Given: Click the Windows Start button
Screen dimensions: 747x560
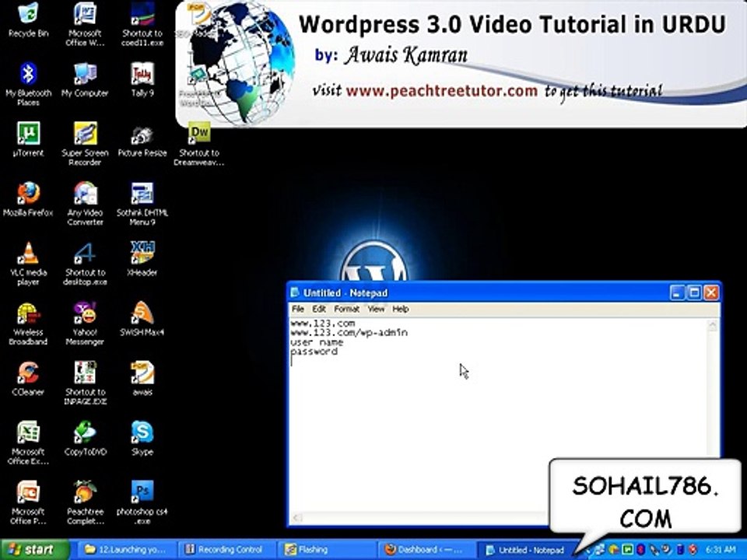Looking at the screenshot, I should [34, 550].
